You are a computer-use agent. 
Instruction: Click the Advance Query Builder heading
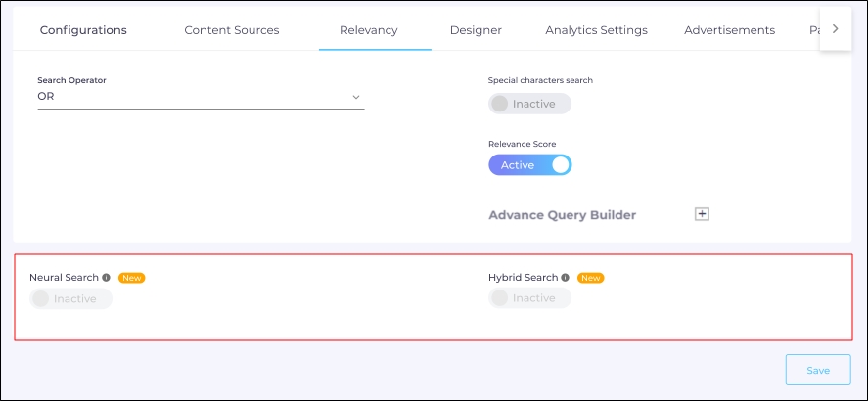tap(562, 215)
